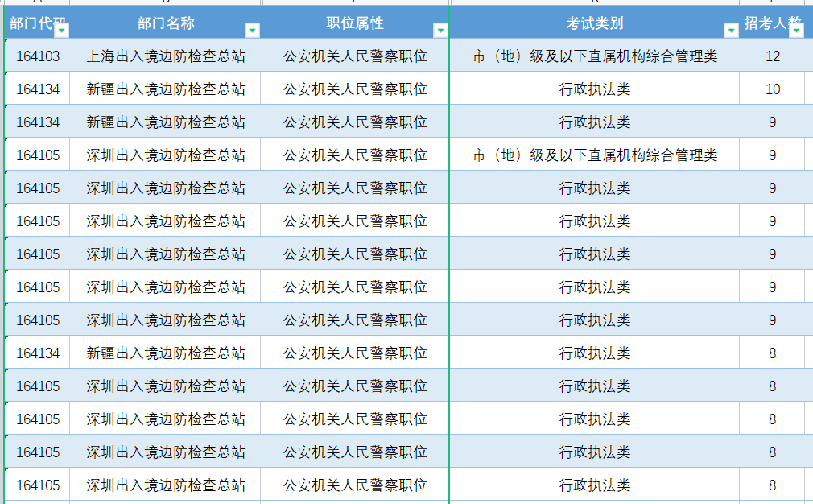Select the cell with value 12
The image size is (813, 504).
pos(772,56)
